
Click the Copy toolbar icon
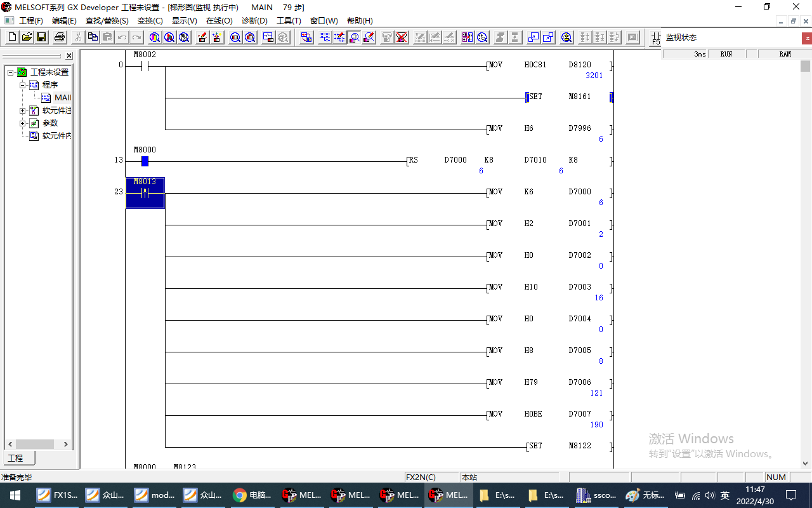[93, 37]
